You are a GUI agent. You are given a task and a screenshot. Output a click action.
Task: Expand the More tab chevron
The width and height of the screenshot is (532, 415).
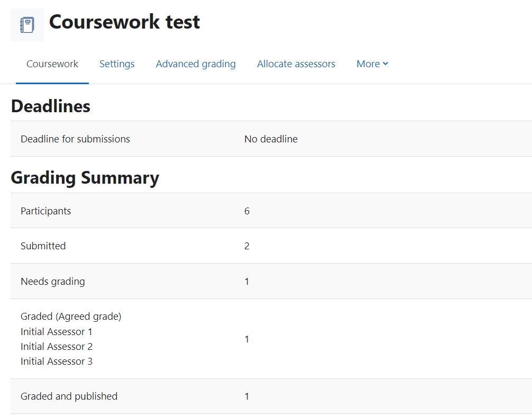386,64
